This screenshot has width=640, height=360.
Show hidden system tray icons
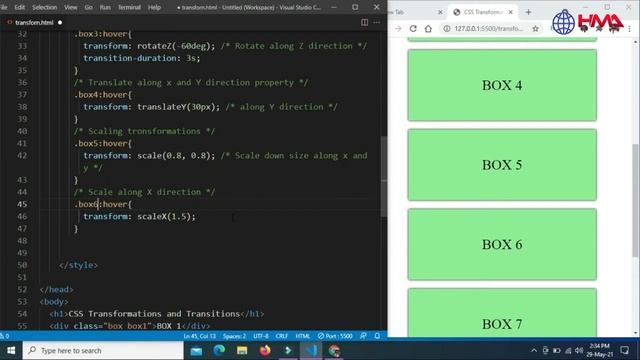[x=534, y=351]
